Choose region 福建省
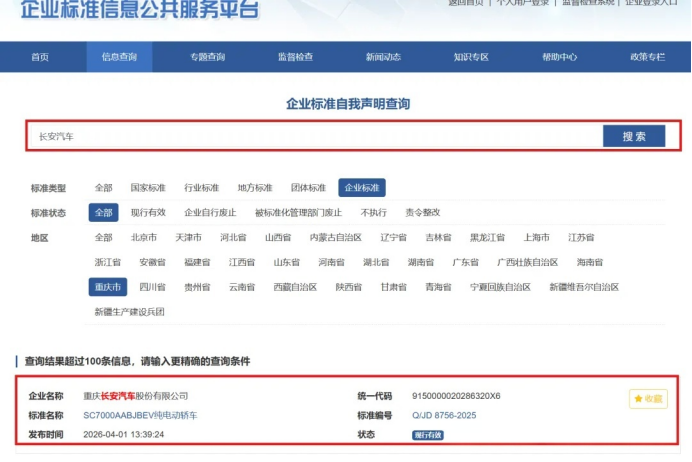The height and width of the screenshot is (462, 692). 197,262
